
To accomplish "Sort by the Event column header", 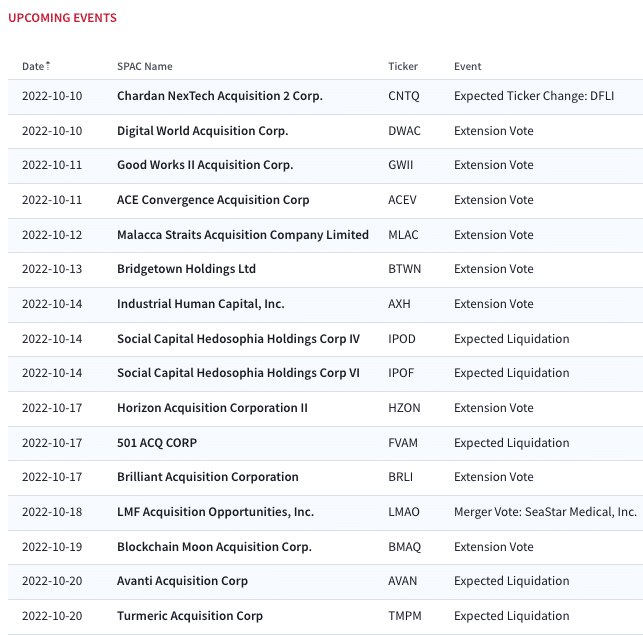I will tap(467, 66).
